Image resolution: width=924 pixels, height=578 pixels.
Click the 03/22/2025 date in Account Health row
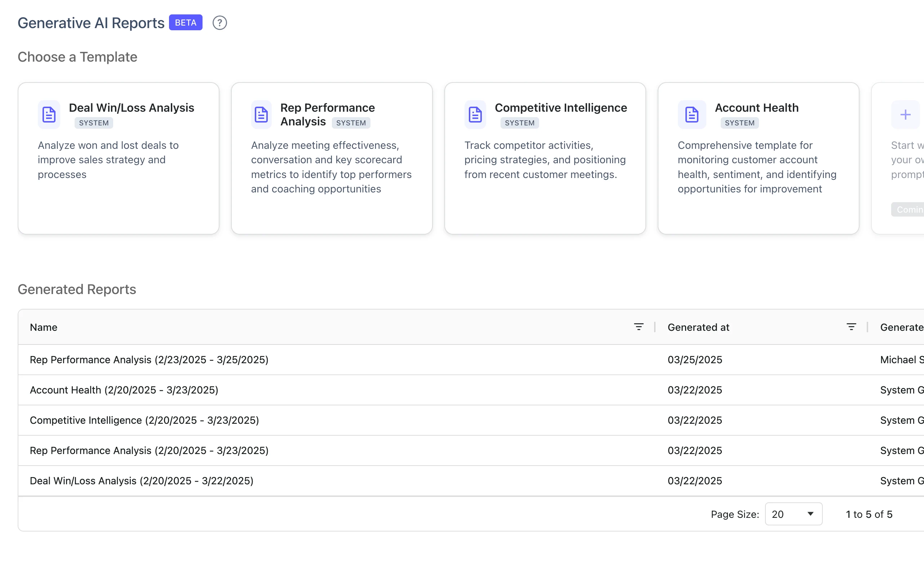coord(695,390)
